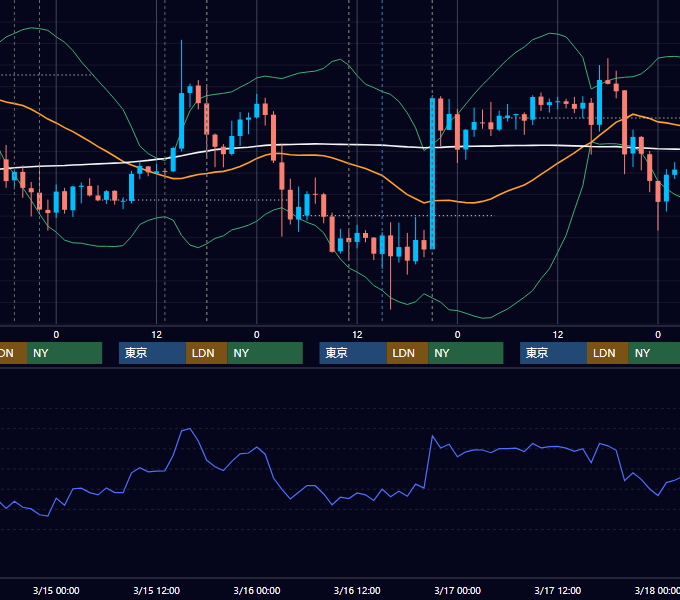Click the 東京 session block on 3/16
The image size is (680, 600).
(353, 353)
